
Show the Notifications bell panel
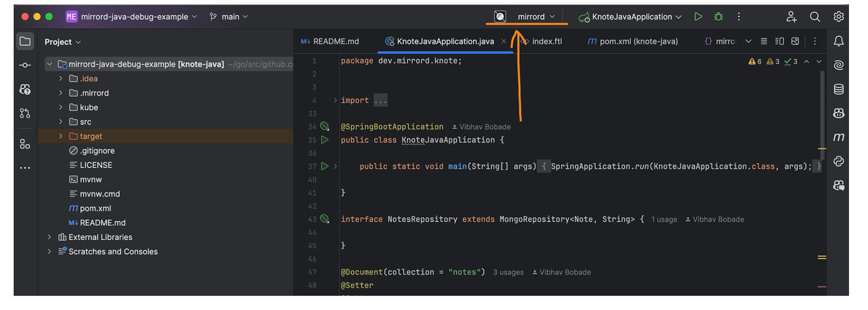tap(838, 41)
